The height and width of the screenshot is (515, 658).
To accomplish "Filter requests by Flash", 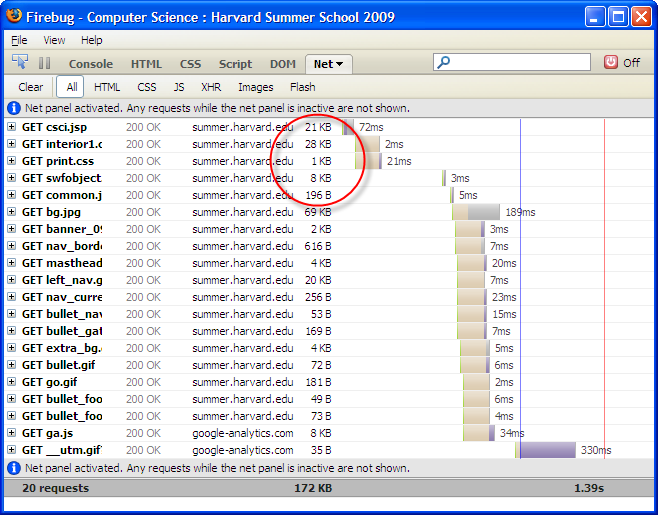I will 303,87.
